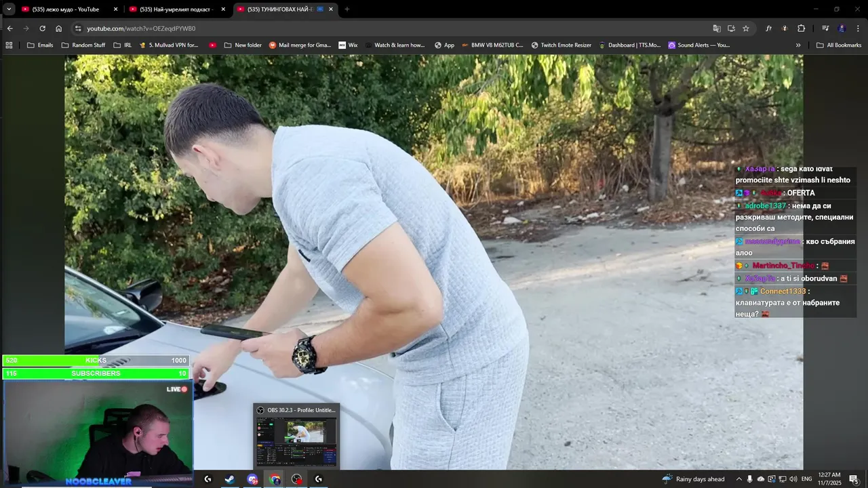Open the All Bookmarks folder
The image size is (868, 488).
click(x=839, y=45)
